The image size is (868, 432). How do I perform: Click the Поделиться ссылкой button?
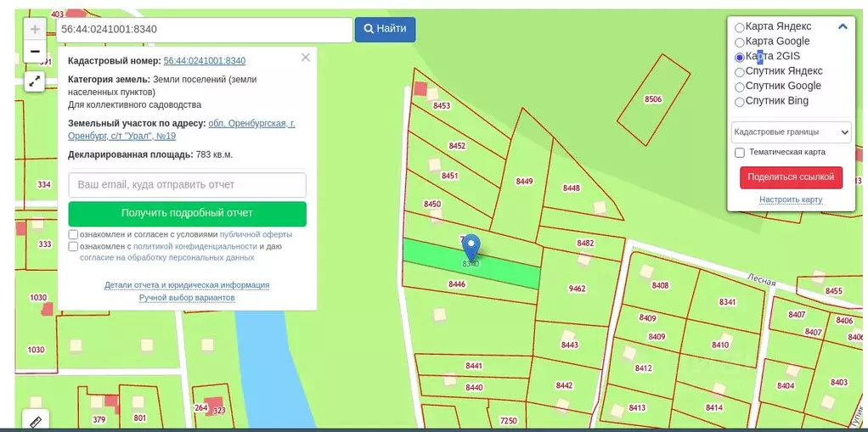point(791,177)
